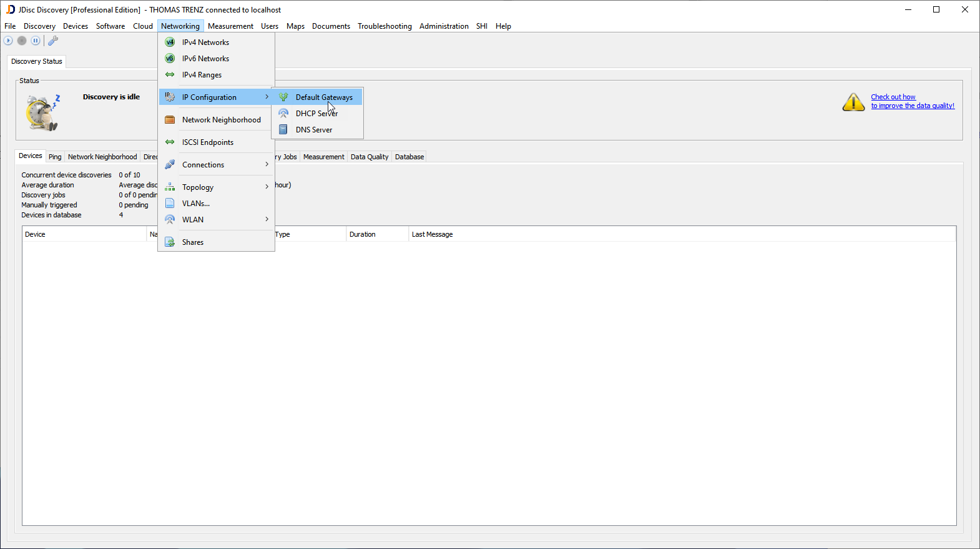Image resolution: width=980 pixels, height=549 pixels.
Task: Open the SHI menu
Action: pyautogui.click(x=482, y=26)
